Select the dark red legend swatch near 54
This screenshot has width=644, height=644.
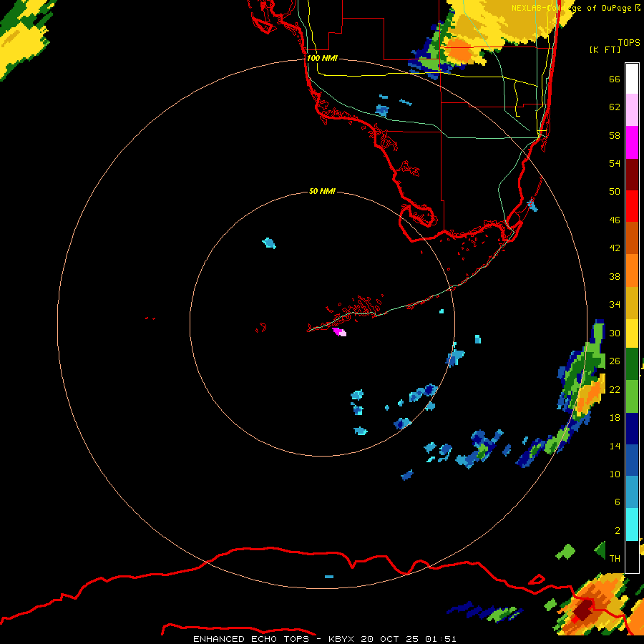[x=632, y=174]
